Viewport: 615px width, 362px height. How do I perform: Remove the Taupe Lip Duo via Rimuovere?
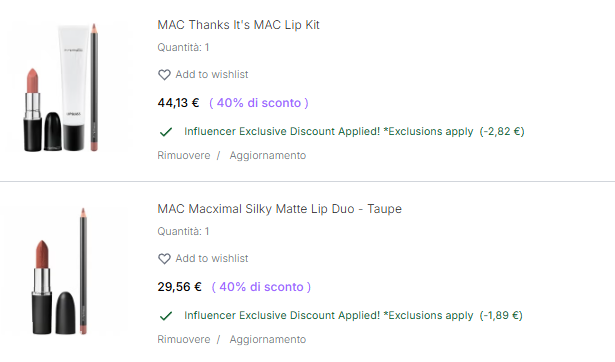[x=184, y=339]
